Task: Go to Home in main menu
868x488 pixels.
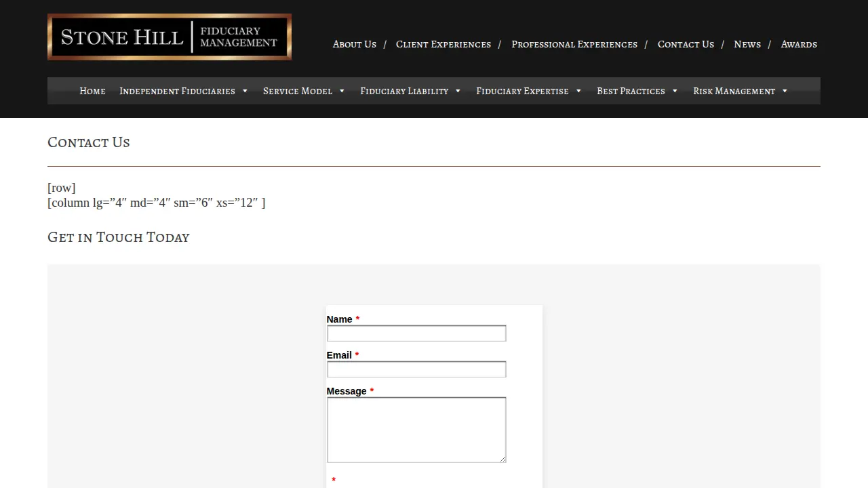Action: coord(92,91)
